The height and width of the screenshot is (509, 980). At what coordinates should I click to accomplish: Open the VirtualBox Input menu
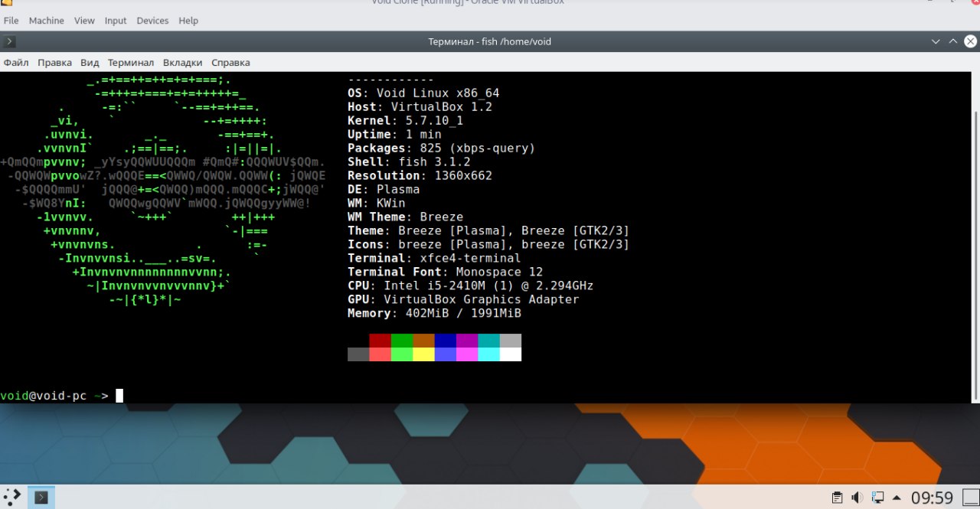116,21
